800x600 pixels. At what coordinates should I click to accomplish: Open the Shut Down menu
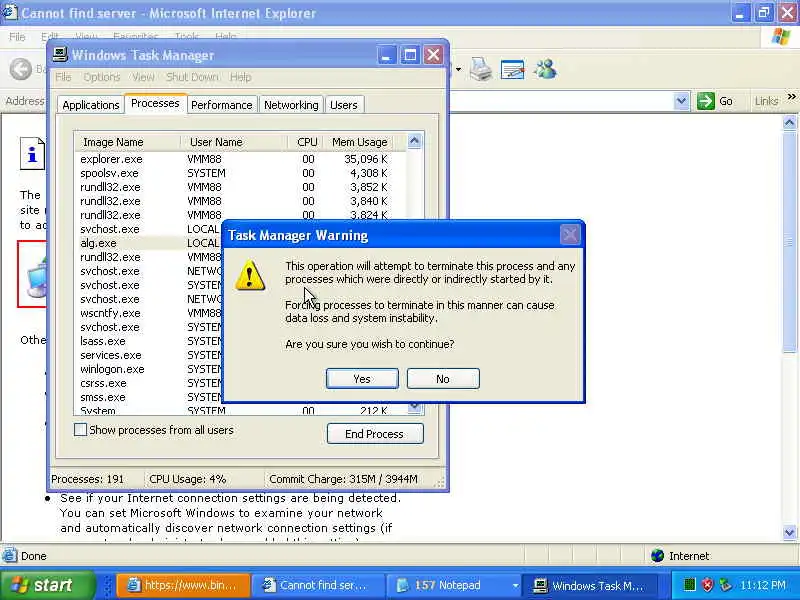pos(192,77)
